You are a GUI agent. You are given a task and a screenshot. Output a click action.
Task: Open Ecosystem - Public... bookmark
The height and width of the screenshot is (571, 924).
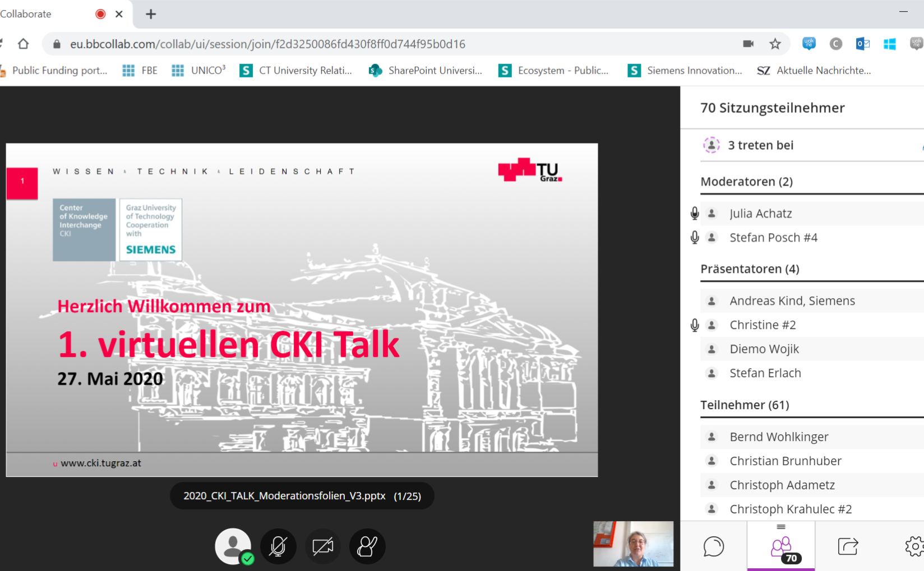(554, 70)
